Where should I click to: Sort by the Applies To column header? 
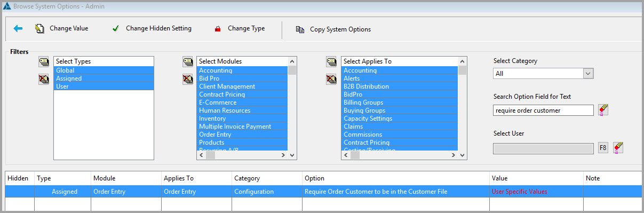(x=196, y=178)
